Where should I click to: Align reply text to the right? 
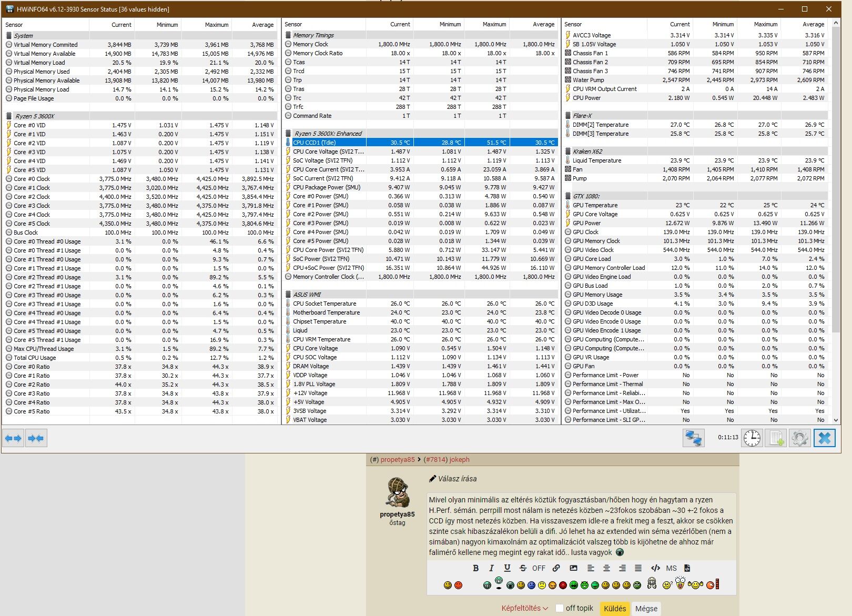[622, 568]
